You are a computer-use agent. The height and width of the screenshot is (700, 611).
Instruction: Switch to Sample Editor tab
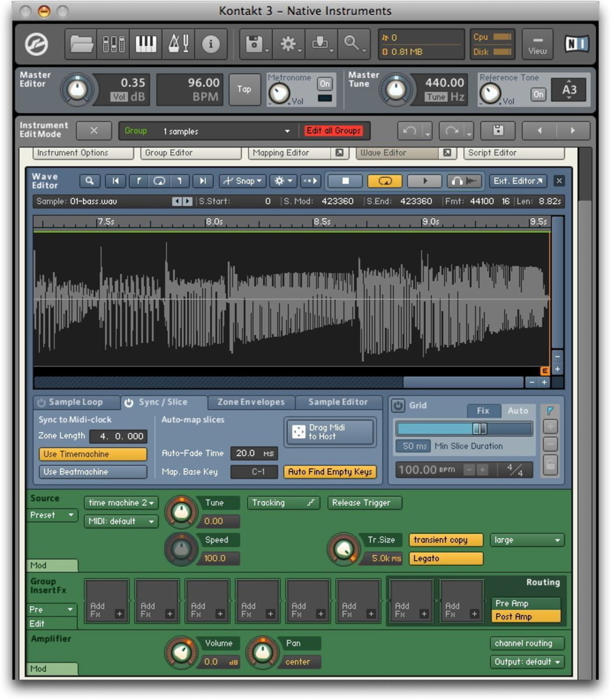coord(338,402)
